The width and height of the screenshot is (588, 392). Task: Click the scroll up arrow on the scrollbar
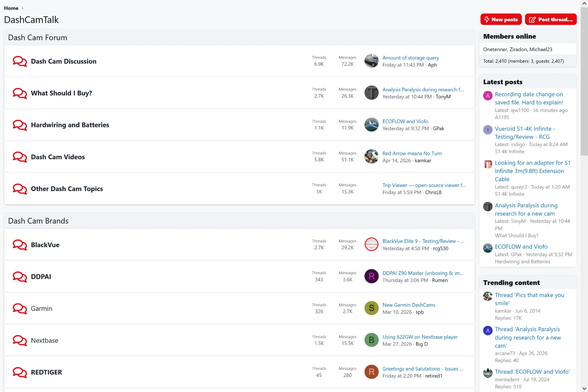click(x=584, y=3)
